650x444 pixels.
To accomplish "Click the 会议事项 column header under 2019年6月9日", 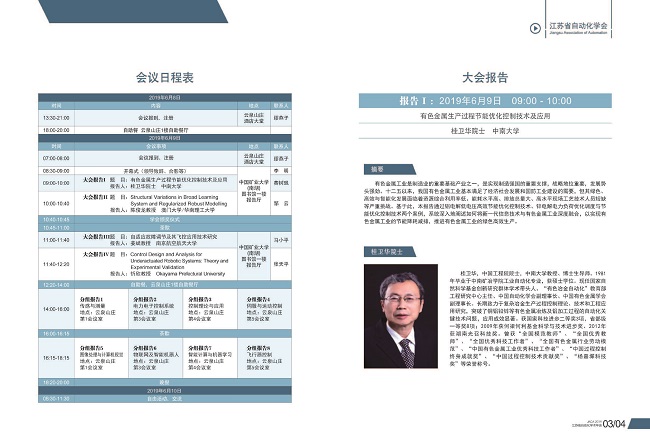I will (x=156, y=146).
